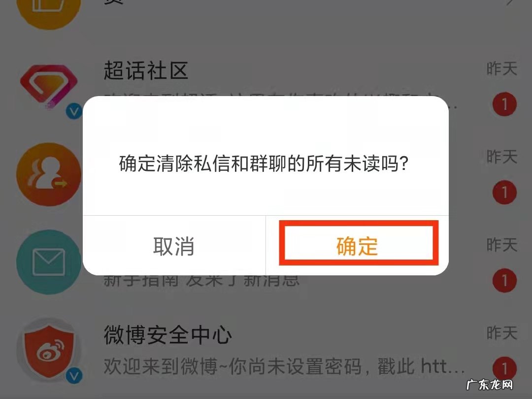Open the 微博安全中心 conversation title
This screenshot has height=399, width=532.
point(167,334)
